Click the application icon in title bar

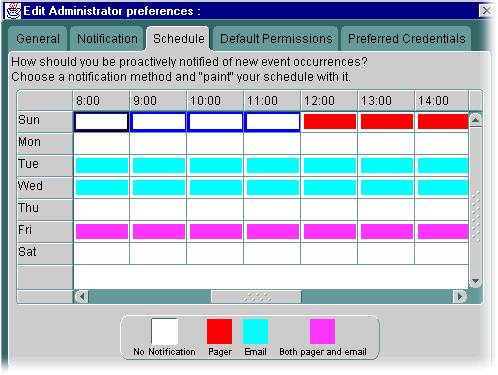[13, 11]
